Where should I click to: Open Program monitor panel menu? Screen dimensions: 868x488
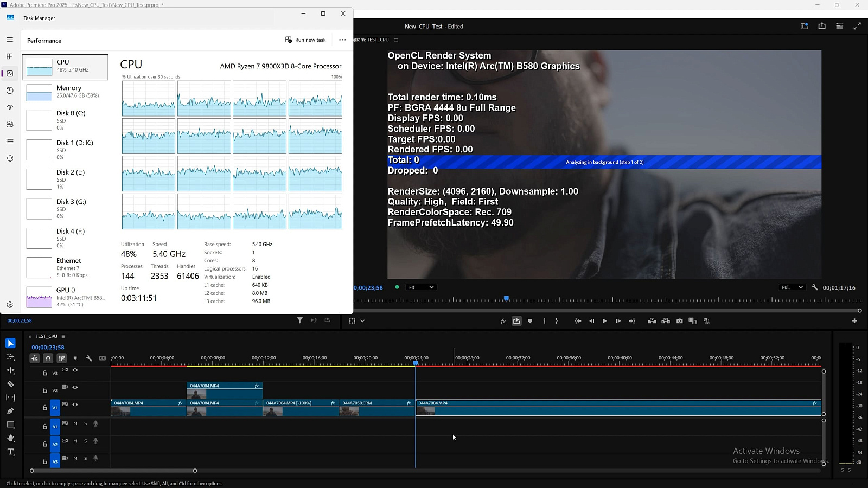click(396, 40)
